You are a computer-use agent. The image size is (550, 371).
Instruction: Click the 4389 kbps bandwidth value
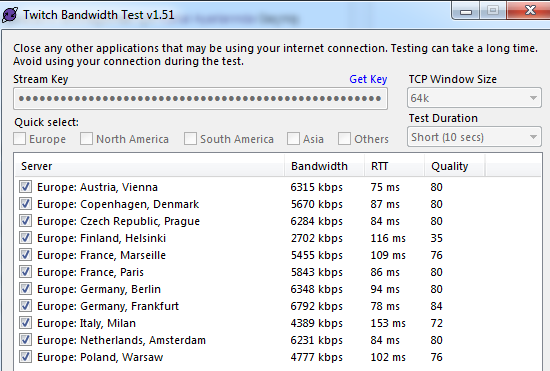coord(316,323)
